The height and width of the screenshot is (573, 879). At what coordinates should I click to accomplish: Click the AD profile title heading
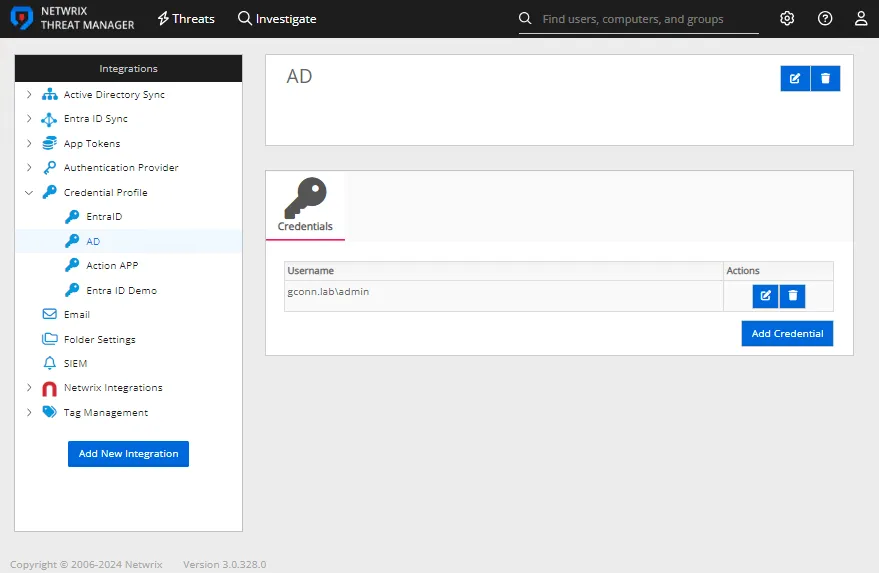coord(299,76)
